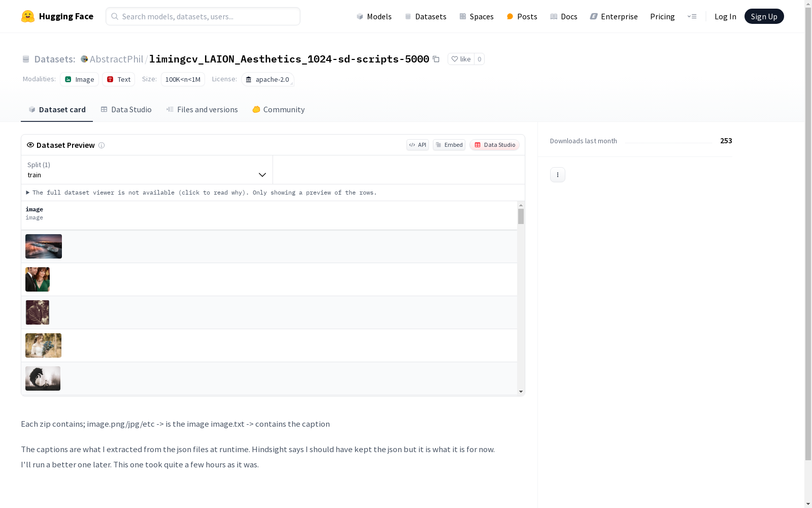The width and height of the screenshot is (812, 508).
Task: Click preview table scroll up arrow
Action: [x=521, y=205]
